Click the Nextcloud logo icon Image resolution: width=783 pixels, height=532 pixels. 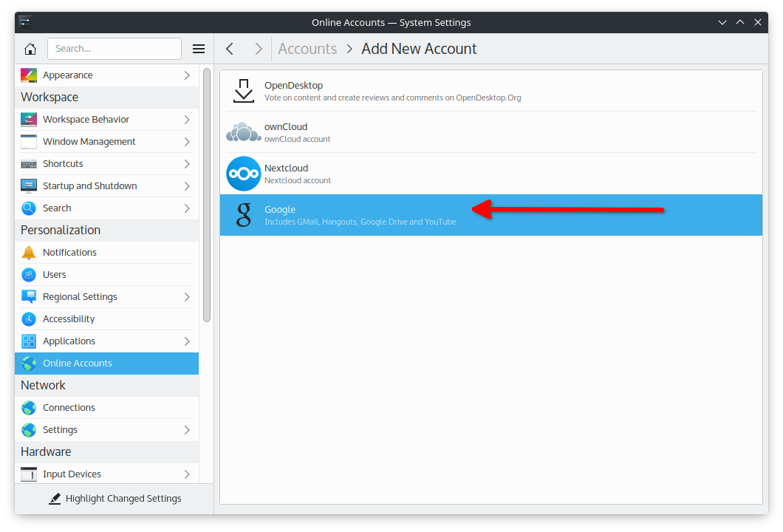coord(244,174)
